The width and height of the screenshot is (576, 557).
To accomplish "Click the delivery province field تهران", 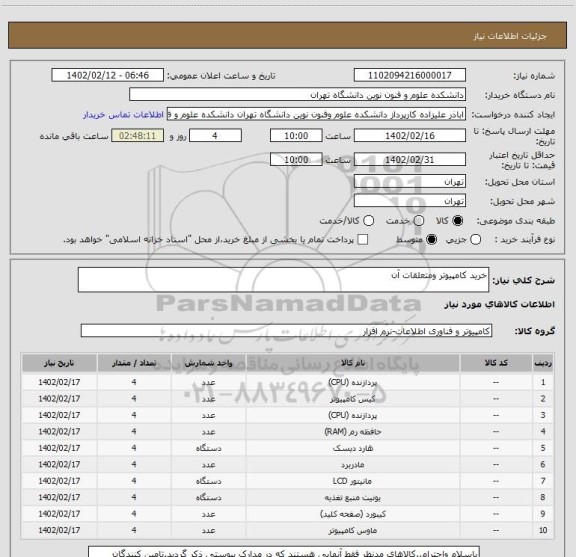I will 410,182.
